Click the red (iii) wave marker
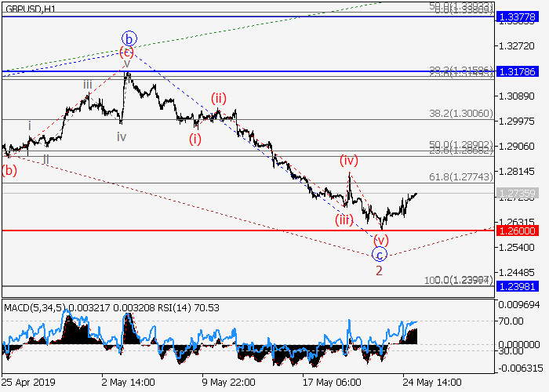The image size is (549, 392). pos(344,220)
